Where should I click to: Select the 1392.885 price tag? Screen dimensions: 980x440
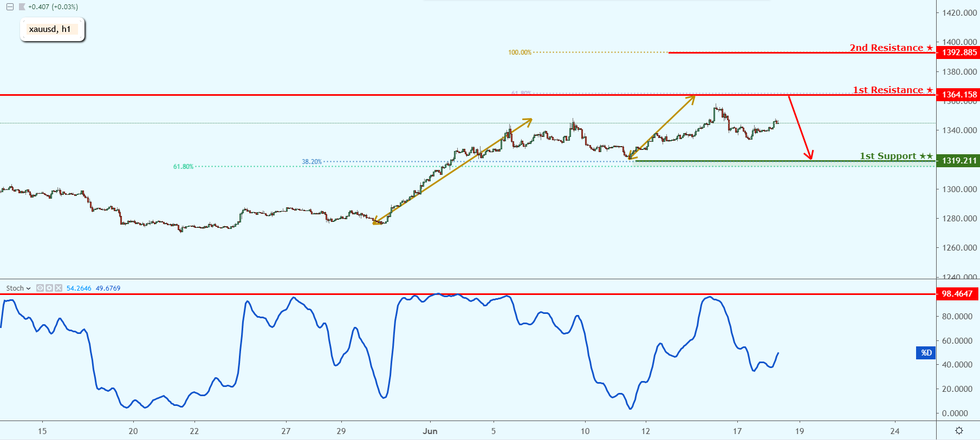coord(958,52)
